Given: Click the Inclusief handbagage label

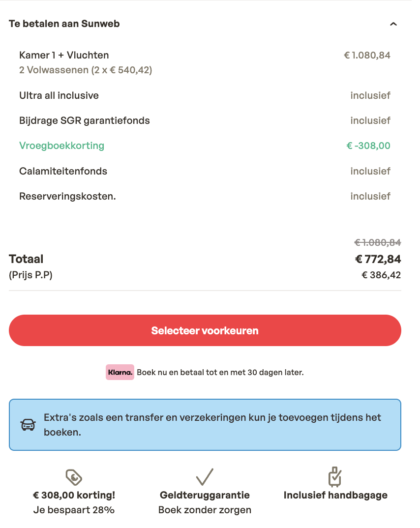Looking at the screenshot, I should [x=335, y=495].
